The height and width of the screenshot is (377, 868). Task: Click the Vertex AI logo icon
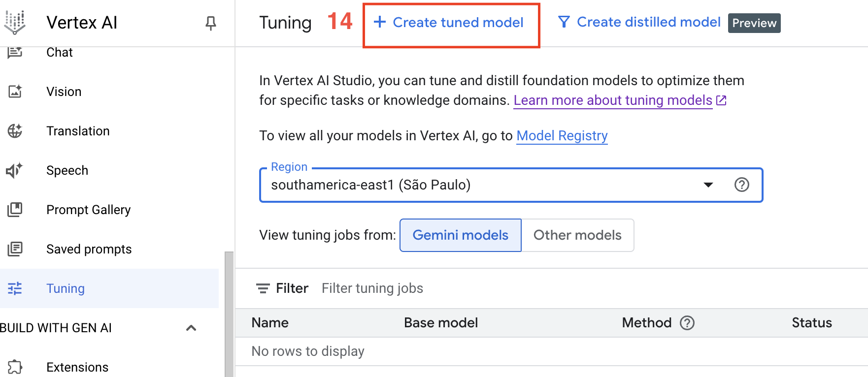point(15,23)
